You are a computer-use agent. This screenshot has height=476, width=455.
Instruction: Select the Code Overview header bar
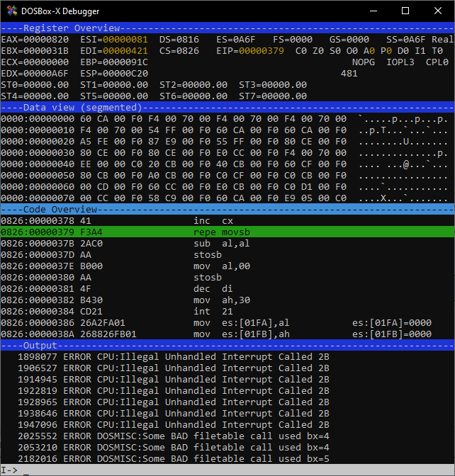227,210
